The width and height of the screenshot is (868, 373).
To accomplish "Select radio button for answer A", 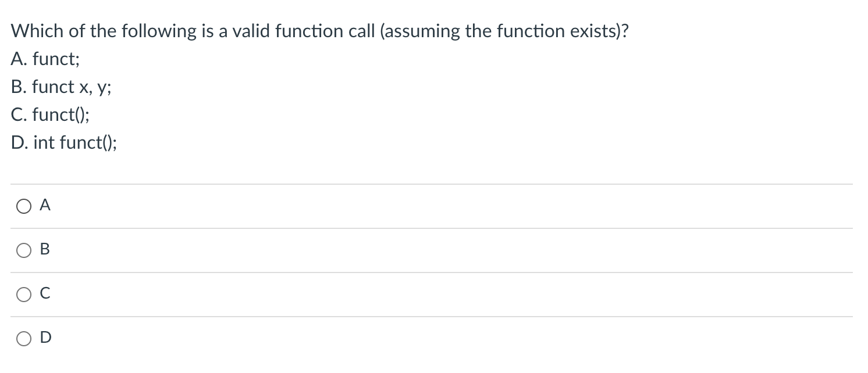I will tap(23, 205).
